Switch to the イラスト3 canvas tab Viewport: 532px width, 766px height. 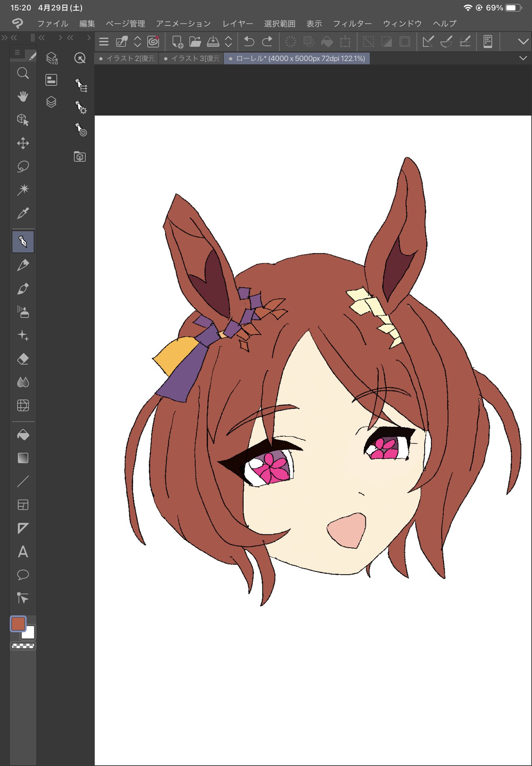[192, 58]
